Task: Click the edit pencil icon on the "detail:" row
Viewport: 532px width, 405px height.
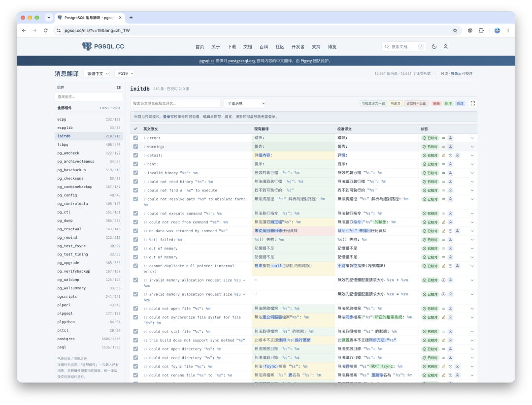Action: pyautogui.click(x=443, y=156)
